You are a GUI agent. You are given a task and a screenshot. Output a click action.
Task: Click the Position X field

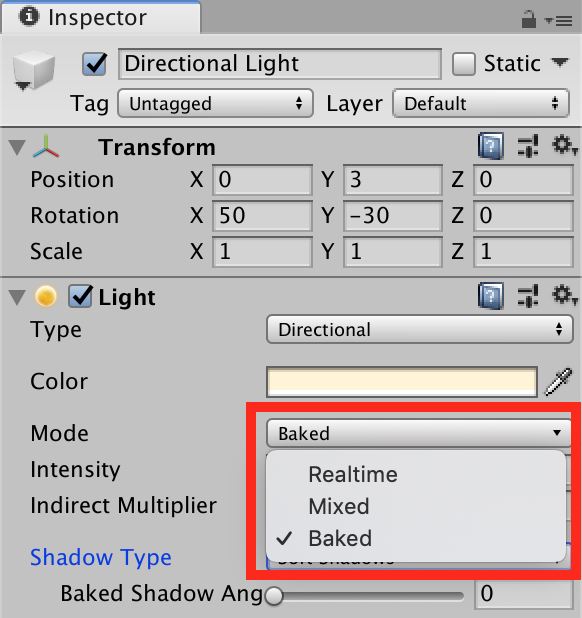(x=262, y=180)
